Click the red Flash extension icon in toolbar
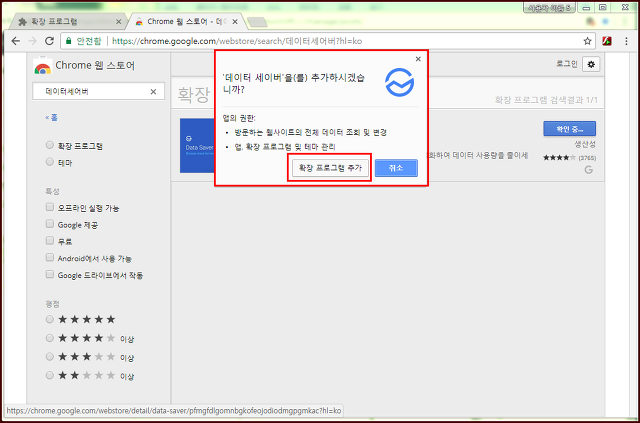640x423 pixels. click(x=607, y=41)
